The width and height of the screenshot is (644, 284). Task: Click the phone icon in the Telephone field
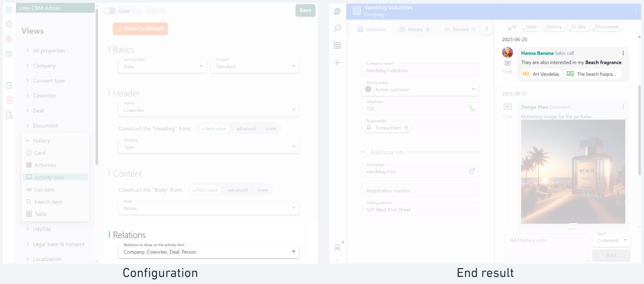pyautogui.click(x=472, y=108)
